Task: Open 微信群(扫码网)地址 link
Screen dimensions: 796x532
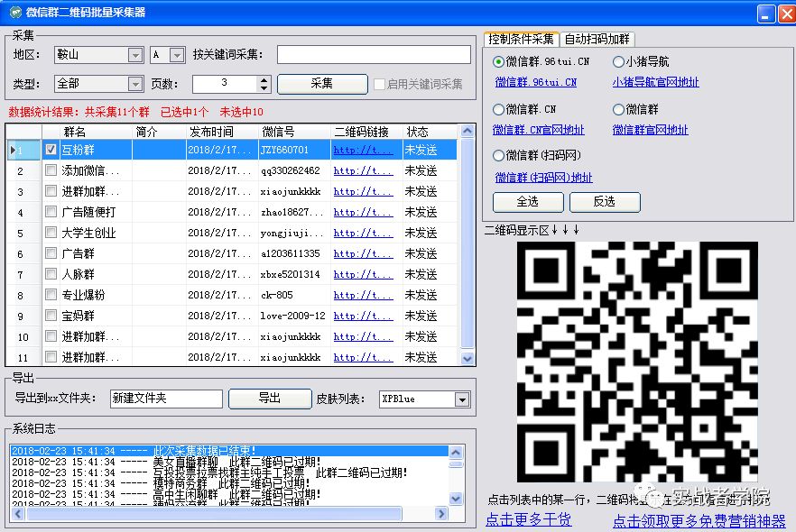Action: tap(543, 178)
